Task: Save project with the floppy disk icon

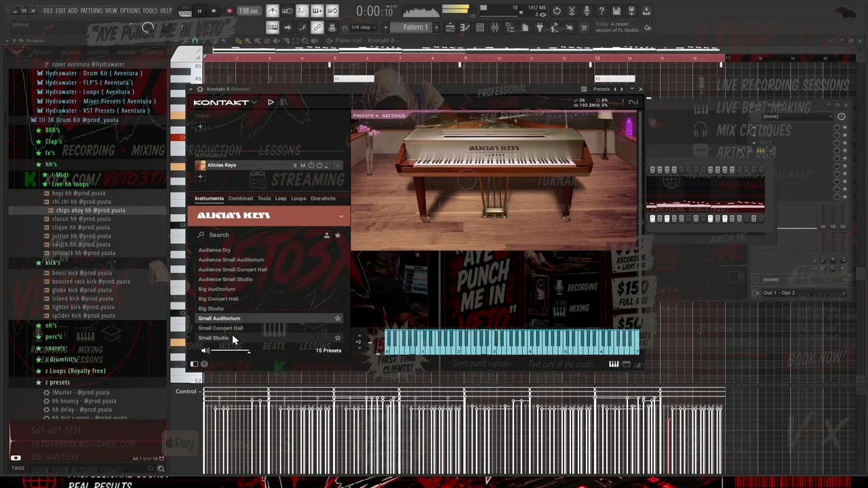Action: click(616, 11)
